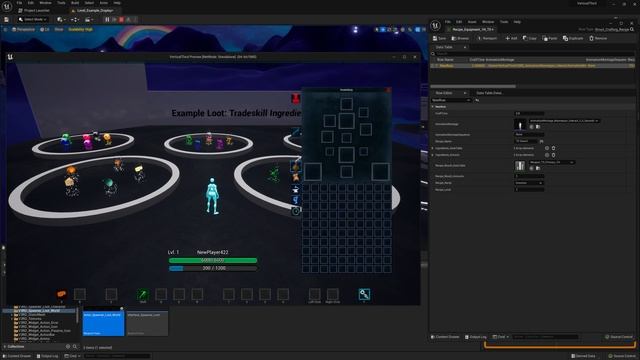Click the CraftTime value field

pyautogui.click(x=529, y=113)
